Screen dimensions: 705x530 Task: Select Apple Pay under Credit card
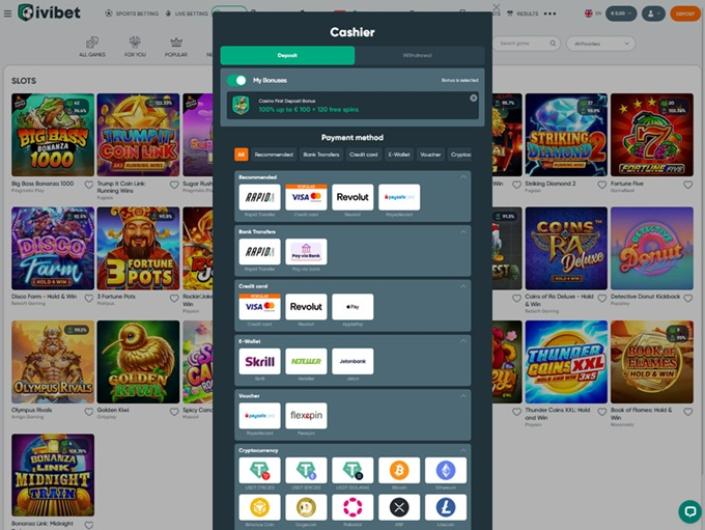click(x=352, y=307)
